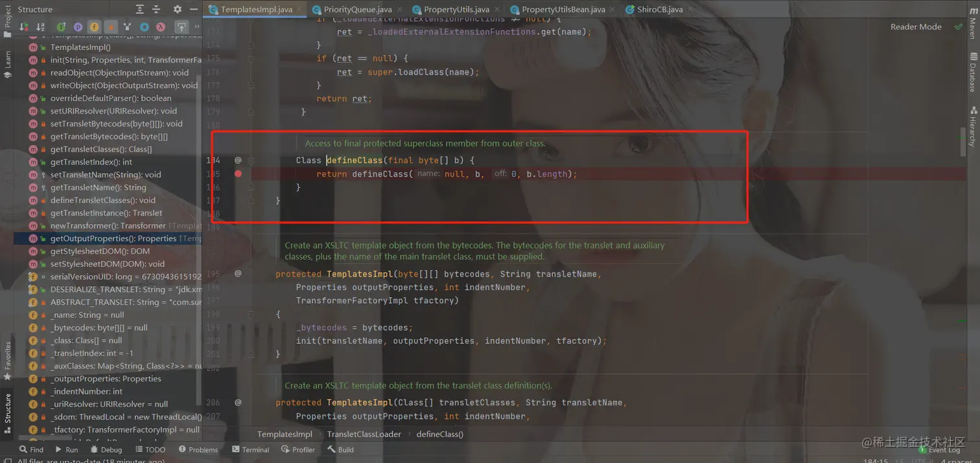Click defineClass() breadcrumb
Image resolution: width=980 pixels, height=463 pixels.
tap(440, 434)
